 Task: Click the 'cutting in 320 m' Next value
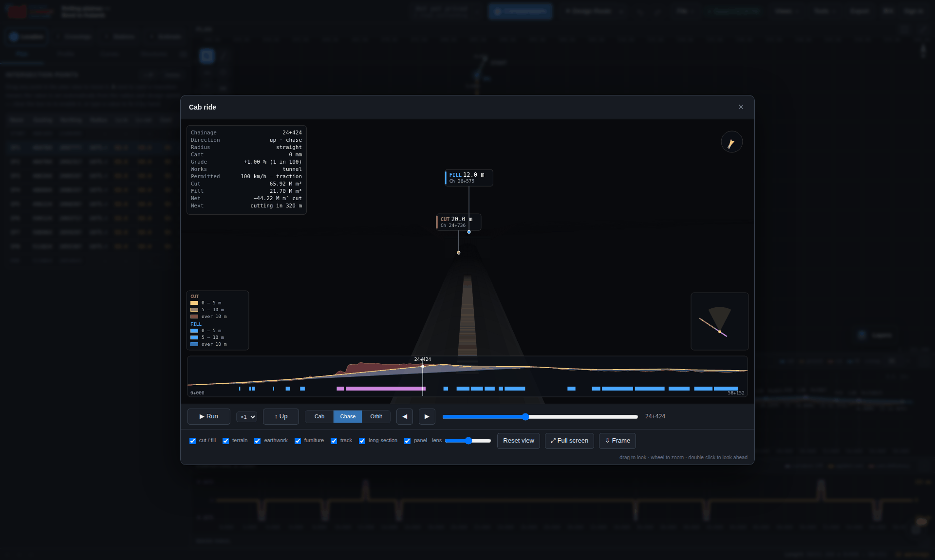point(276,206)
